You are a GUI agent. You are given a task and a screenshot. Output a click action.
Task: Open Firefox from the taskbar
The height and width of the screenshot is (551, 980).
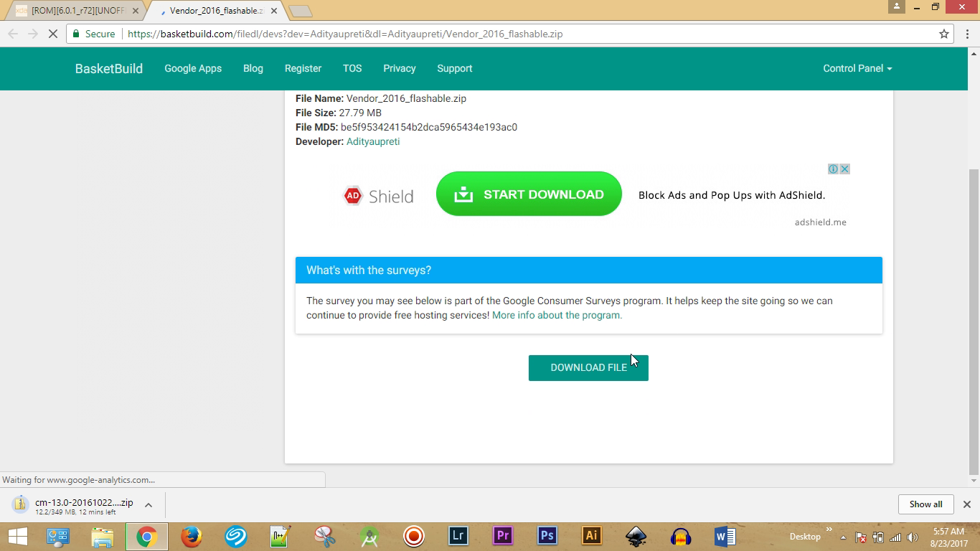[x=192, y=536]
